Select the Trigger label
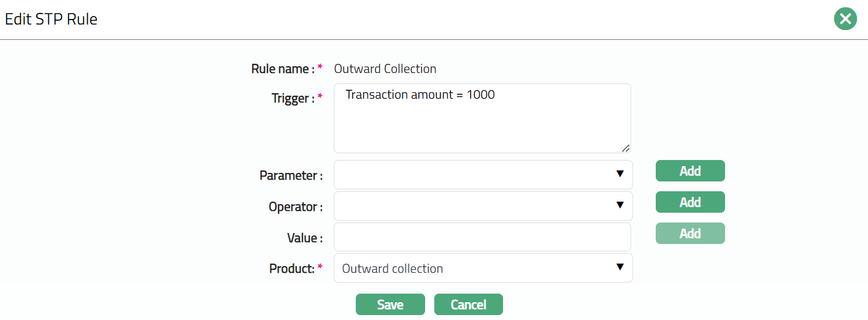 click(293, 98)
